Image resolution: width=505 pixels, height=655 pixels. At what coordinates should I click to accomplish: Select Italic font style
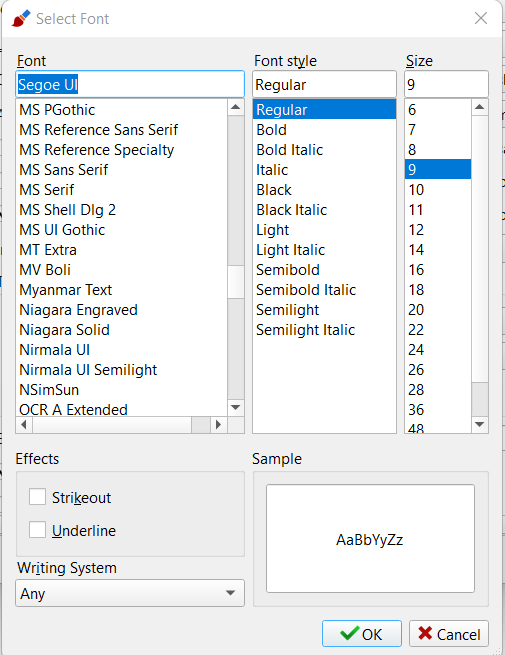click(x=325, y=170)
